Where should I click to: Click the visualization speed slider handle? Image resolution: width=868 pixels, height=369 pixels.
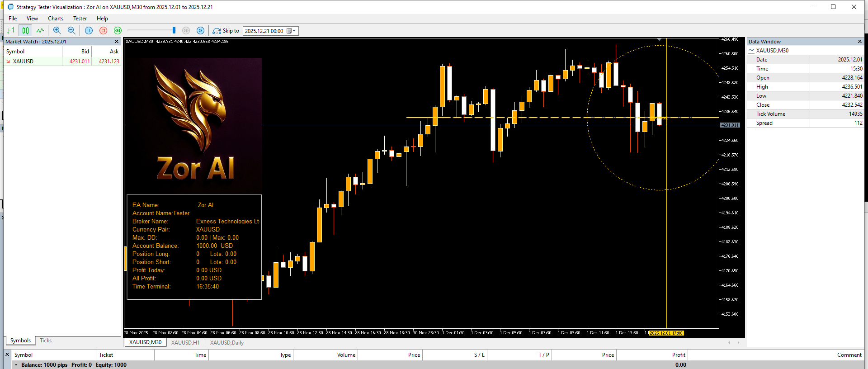pos(174,30)
